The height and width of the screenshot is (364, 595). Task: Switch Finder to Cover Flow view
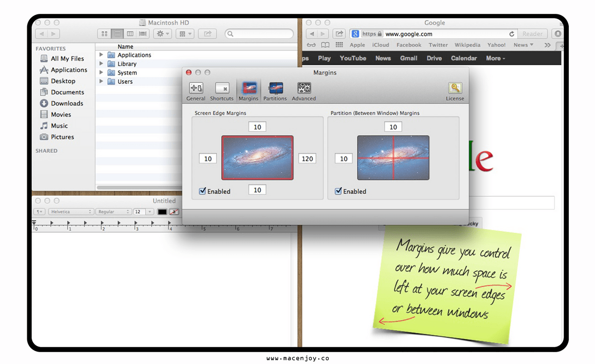[143, 34]
